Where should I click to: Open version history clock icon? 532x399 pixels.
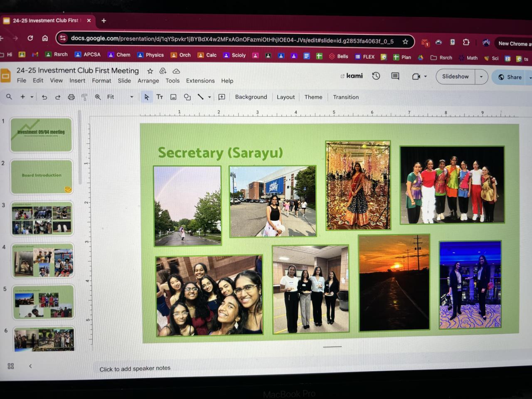click(376, 76)
